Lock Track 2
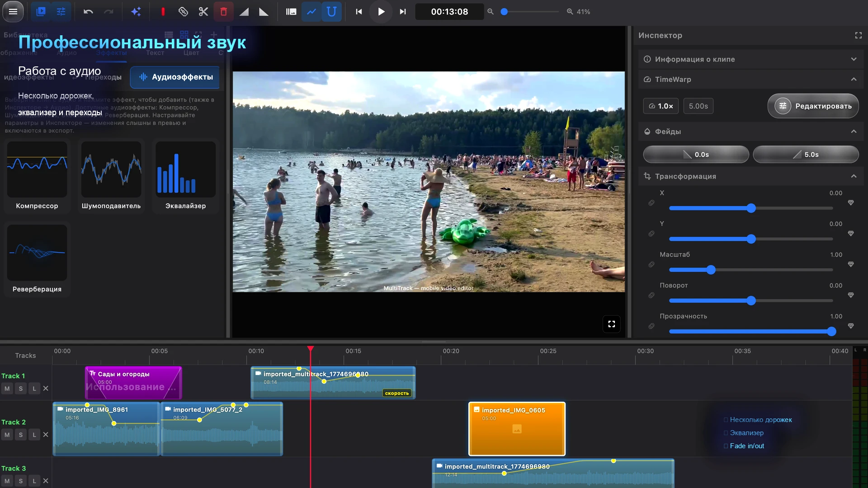The width and height of the screenshot is (868, 488). click(34, 435)
